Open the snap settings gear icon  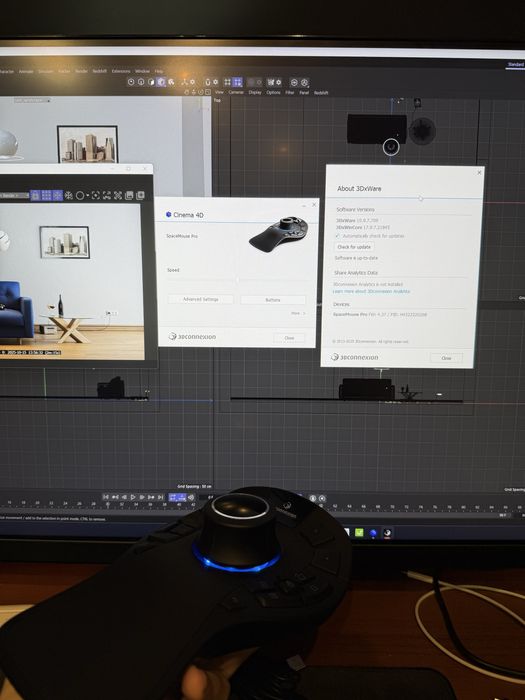coord(216,82)
